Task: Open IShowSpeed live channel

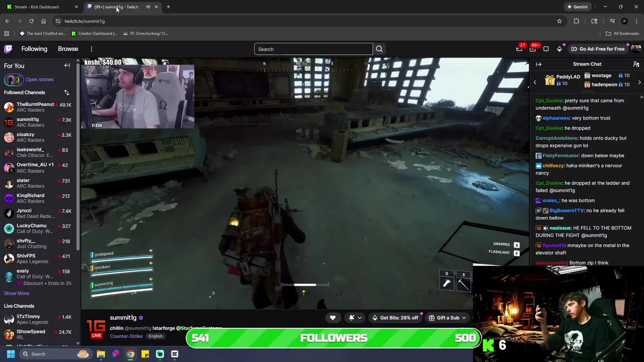Action: click(x=38, y=334)
